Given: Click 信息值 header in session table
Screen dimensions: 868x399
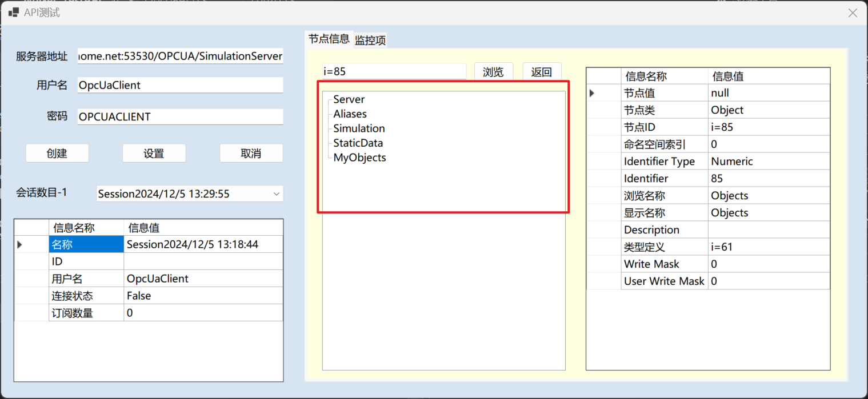Looking at the screenshot, I should (203, 228).
